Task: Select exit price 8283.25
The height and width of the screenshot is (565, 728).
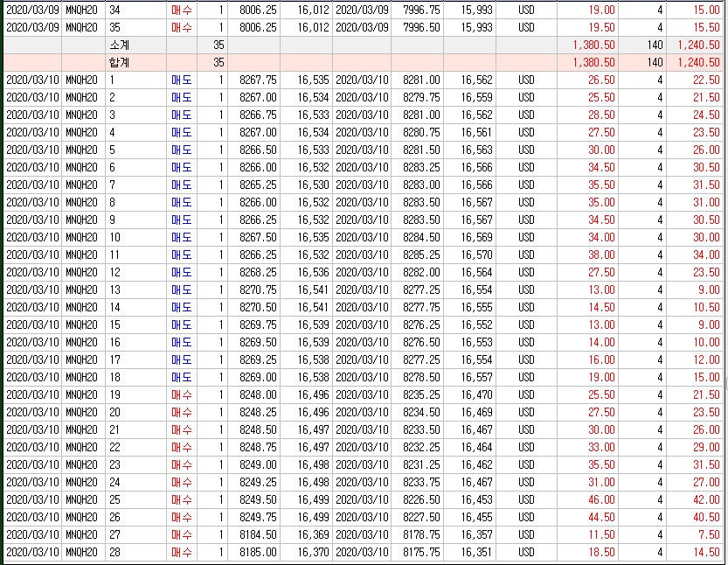Action: click(x=421, y=168)
